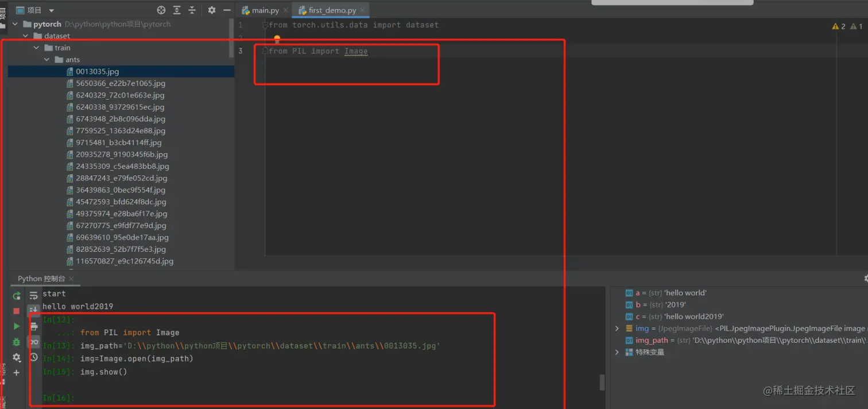Select file 67270775_e9fdf77e9d.jpg
This screenshot has width=868, height=409.
[x=121, y=226]
